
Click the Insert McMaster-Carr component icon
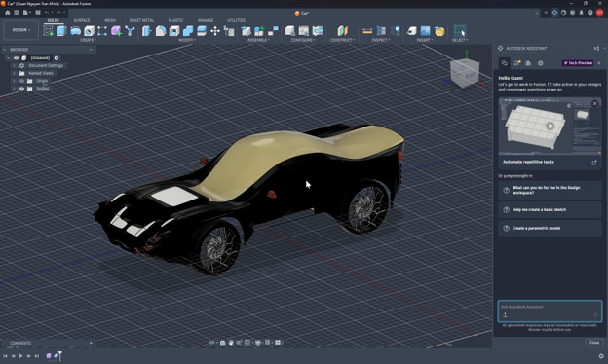438,31
